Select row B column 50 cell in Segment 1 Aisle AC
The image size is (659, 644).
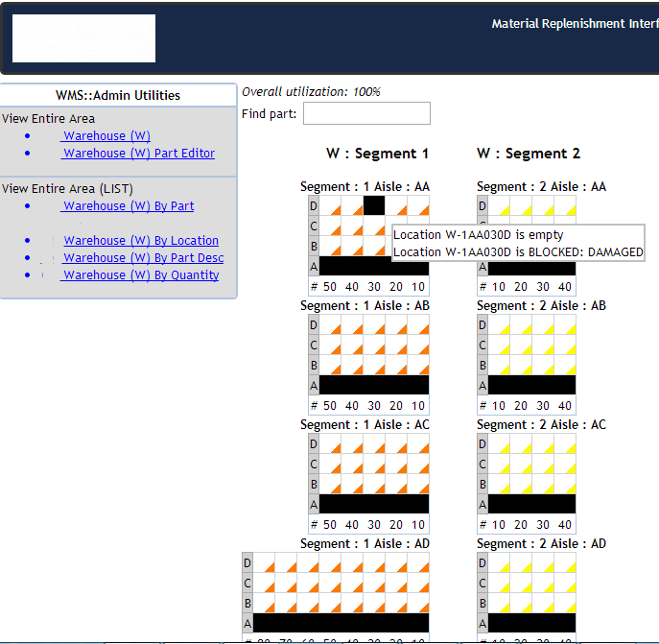click(330, 484)
